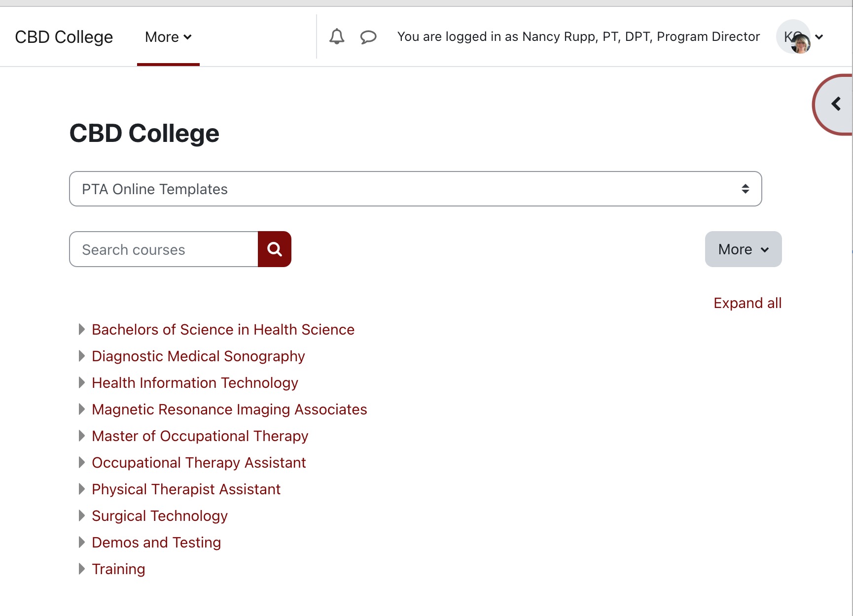
Task: Open the Surgical Technology category link
Action: click(x=160, y=516)
